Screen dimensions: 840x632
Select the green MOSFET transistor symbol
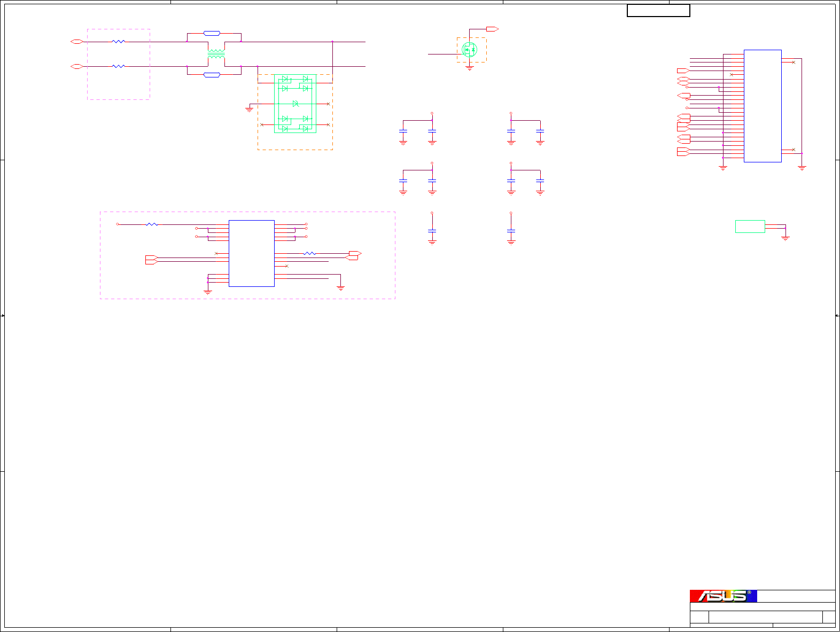pos(469,50)
